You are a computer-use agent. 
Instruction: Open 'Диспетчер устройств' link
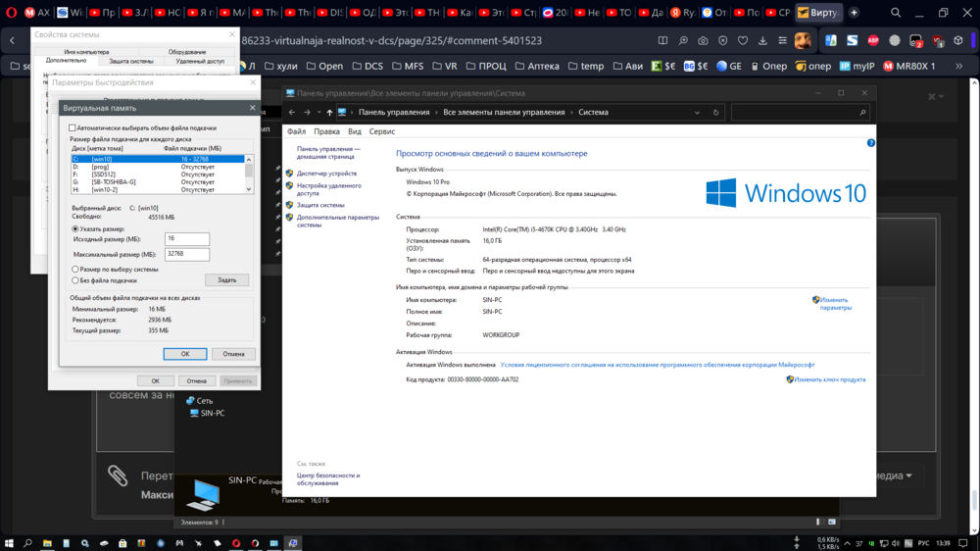tap(327, 174)
